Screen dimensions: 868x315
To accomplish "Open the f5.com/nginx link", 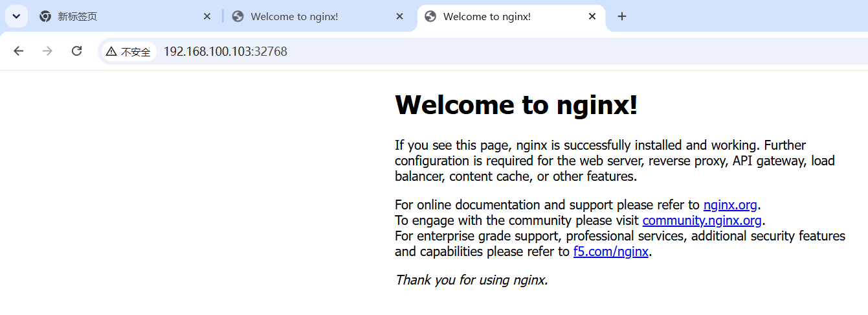I will (x=611, y=251).
